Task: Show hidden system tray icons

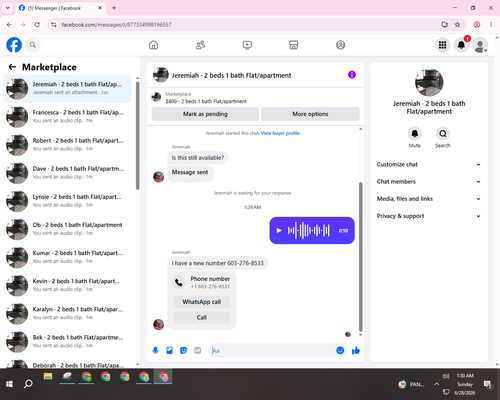Action: [x=436, y=384]
